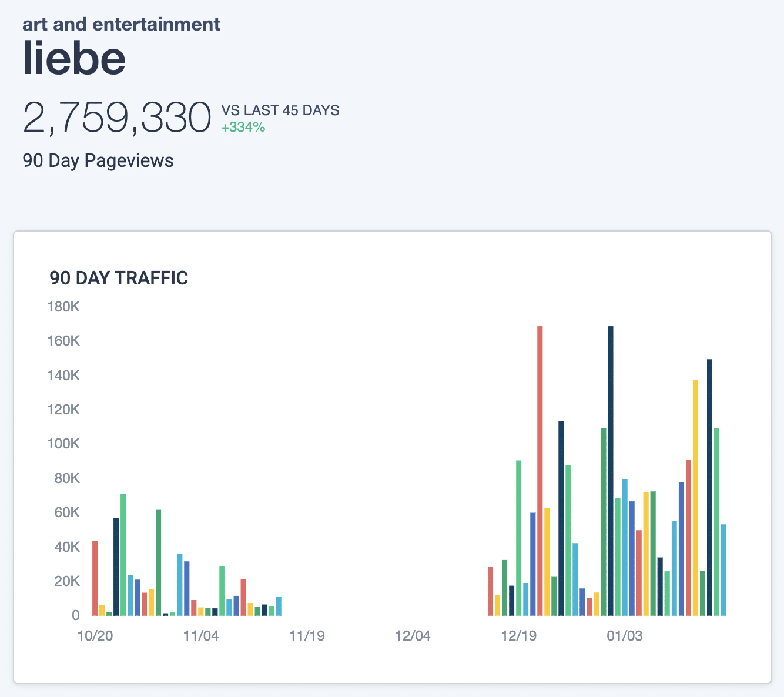Click the 2,759,330 pageviews total
The height and width of the screenshot is (697, 784).
[x=117, y=118]
